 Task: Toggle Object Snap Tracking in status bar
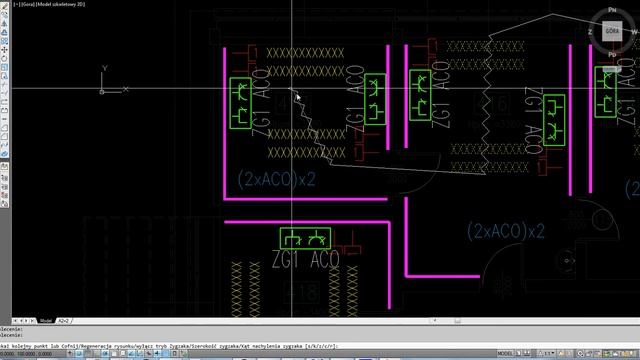coord(131,353)
